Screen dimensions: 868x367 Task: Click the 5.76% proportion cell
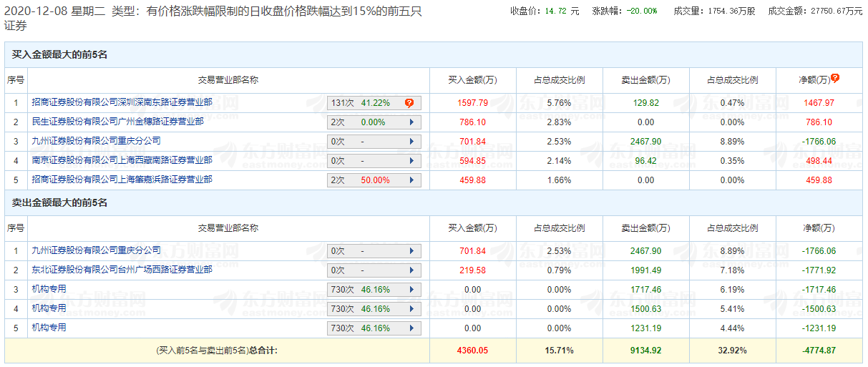coord(559,103)
